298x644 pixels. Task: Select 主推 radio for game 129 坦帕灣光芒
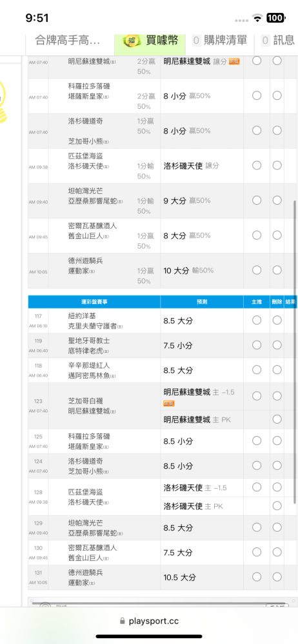click(x=257, y=527)
